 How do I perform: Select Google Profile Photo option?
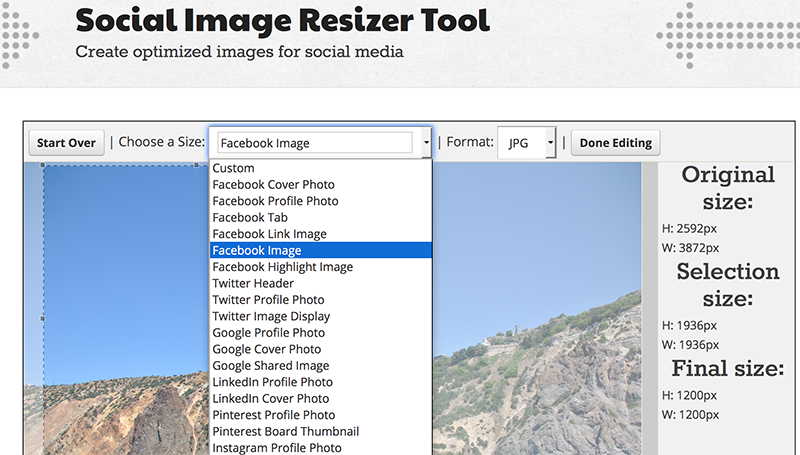click(x=320, y=333)
